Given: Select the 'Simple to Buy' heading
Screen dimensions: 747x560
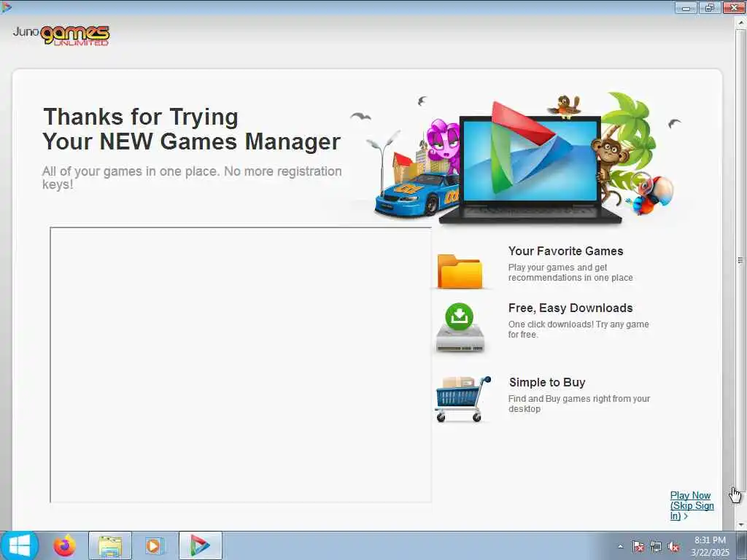Looking at the screenshot, I should (547, 382).
